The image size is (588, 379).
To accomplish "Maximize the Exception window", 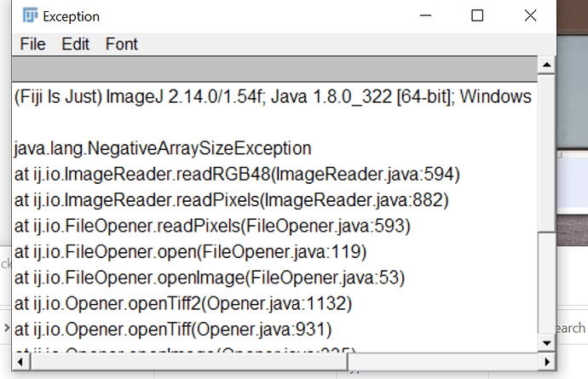I will 477,15.
